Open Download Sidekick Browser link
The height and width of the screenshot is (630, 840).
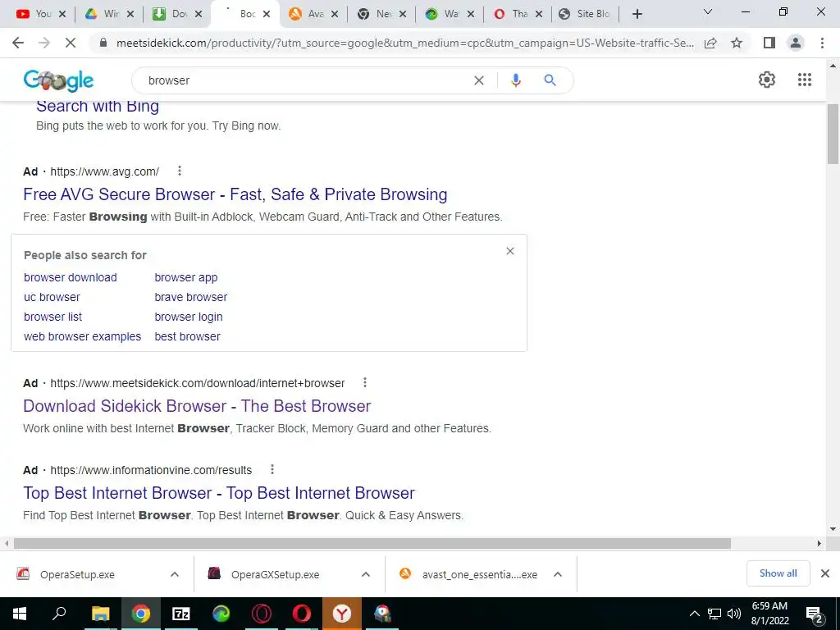pyautogui.click(x=197, y=405)
